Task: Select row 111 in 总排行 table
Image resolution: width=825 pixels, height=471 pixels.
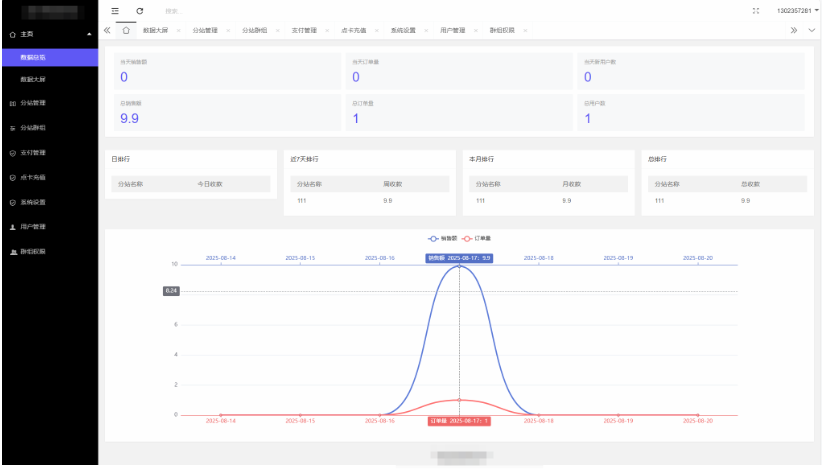Action: click(728, 201)
